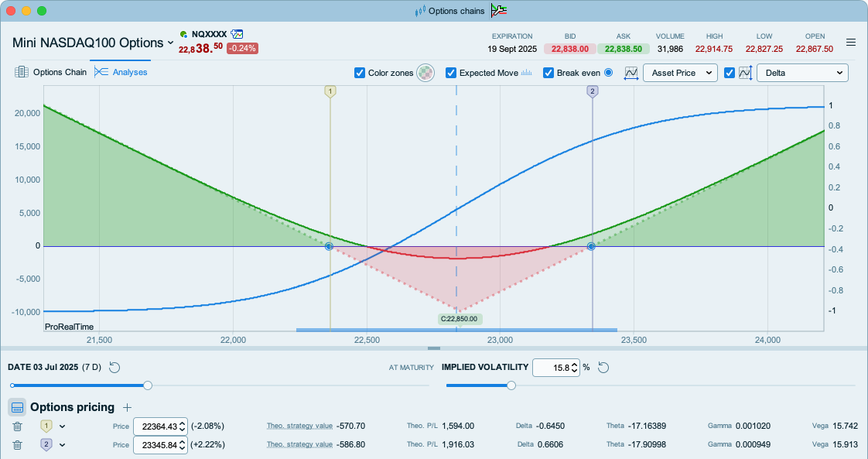The image size is (868, 459).
Task: Delete pricing marker 2 with the trash icon
Action: tap(18, 444)
